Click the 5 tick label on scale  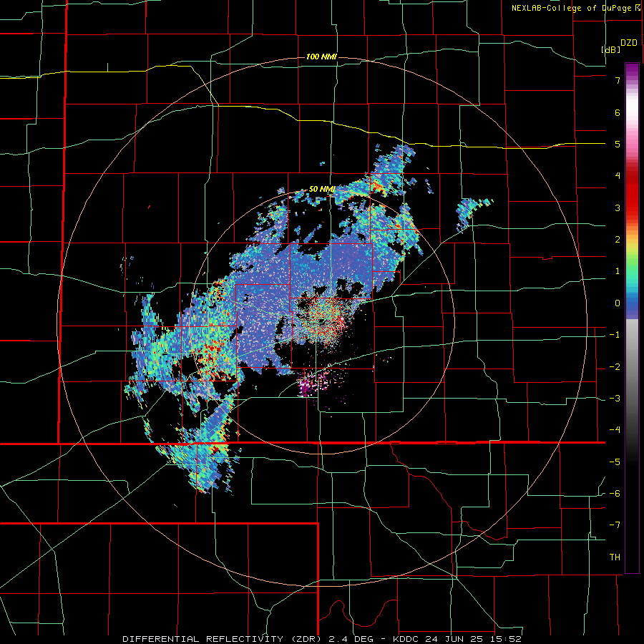[618, 144]
